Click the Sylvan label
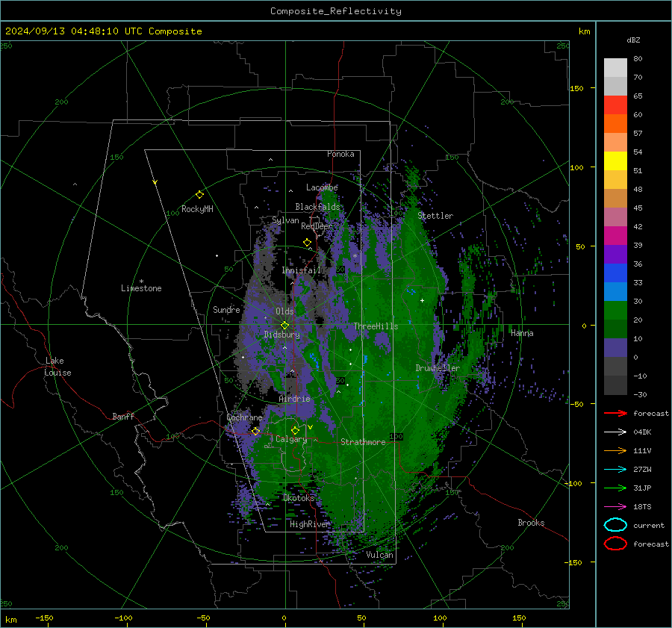The width and height of the screenshot is (672, 628). click(x=285, y=220)
